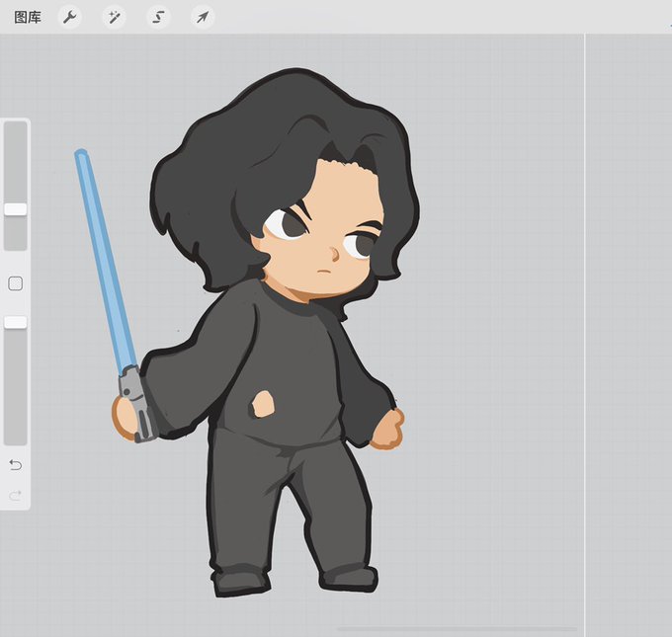Tap the square modify button between sliders
Image resolution: width=672 pixels, height=637 pixels.
tap(16, 283)
